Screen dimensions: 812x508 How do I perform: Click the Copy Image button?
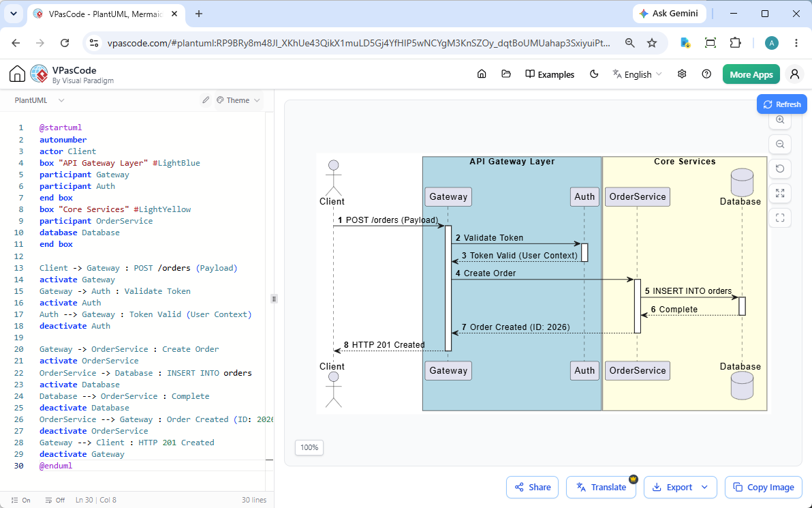pyautogui.click(x=764, y=488)
